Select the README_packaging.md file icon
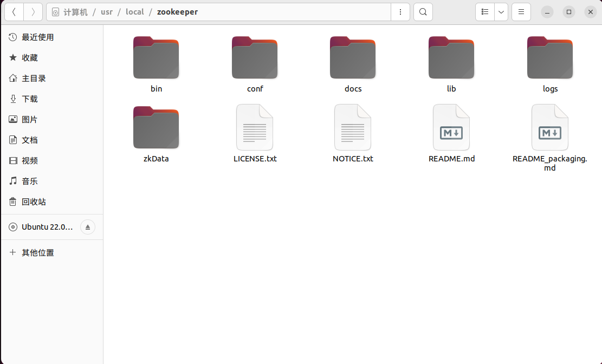Image resolution: width=602 pixels, height=364 pixels. [550, 127]
